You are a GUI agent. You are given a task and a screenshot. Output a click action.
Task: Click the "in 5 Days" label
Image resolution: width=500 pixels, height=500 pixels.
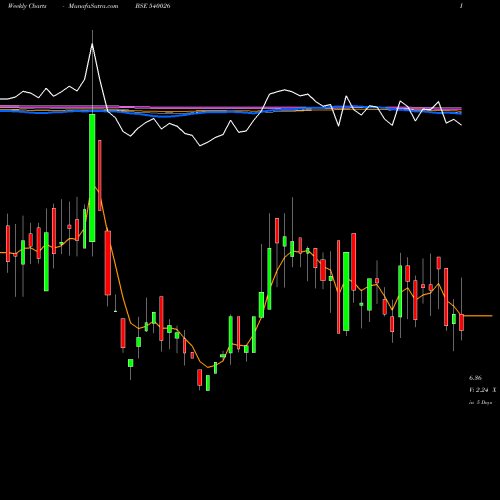click(481, 402)
